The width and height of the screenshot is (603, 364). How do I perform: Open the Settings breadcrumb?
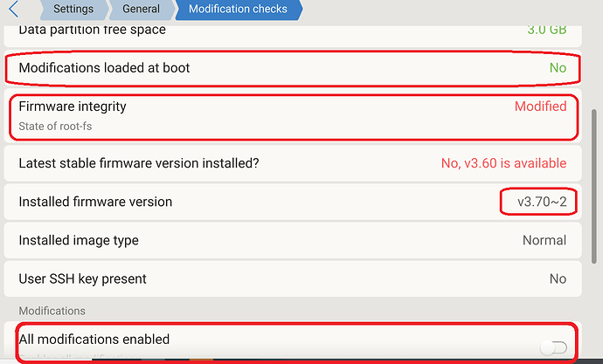(x=73, y=10)
